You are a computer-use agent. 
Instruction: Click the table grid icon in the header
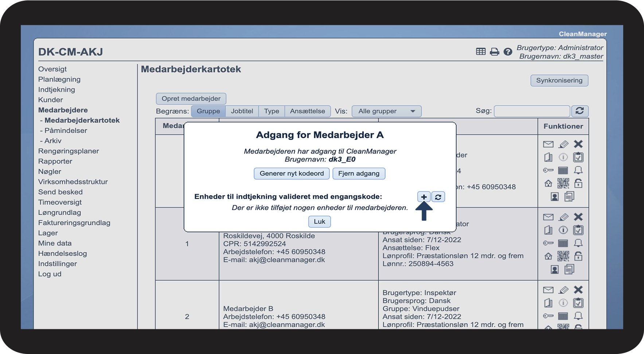(x=481, y=51)
